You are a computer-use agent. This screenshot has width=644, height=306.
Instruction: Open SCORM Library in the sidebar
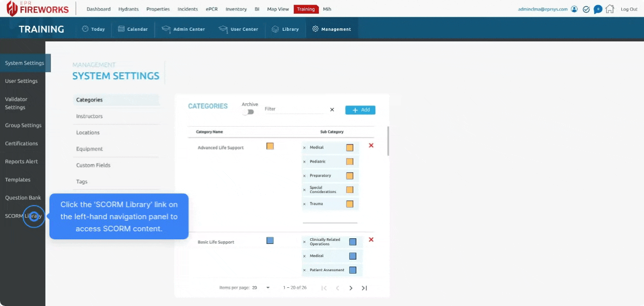tap(23, 216)
